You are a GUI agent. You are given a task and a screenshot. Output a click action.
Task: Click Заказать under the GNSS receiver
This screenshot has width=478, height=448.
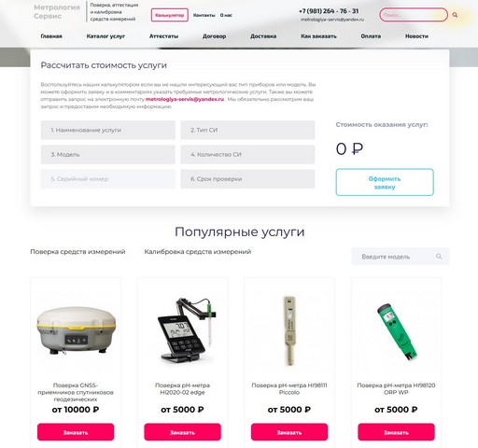[76, 432]
